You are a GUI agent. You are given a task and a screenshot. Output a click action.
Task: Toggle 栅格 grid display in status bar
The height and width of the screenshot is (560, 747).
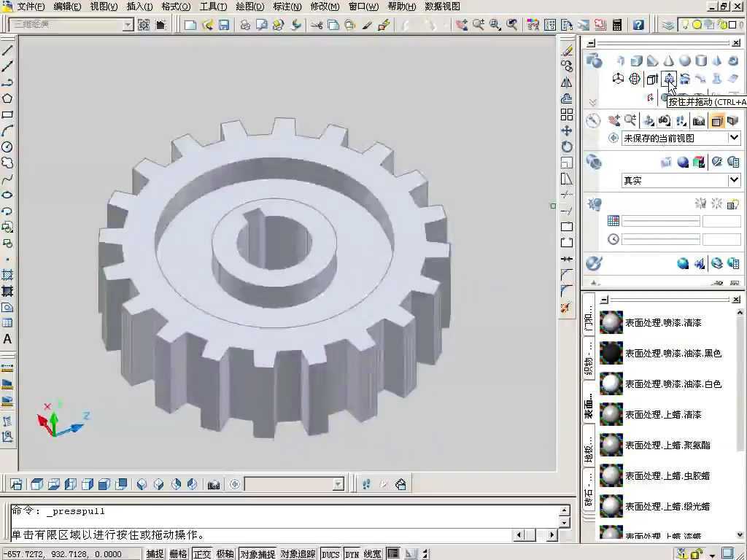178,554
